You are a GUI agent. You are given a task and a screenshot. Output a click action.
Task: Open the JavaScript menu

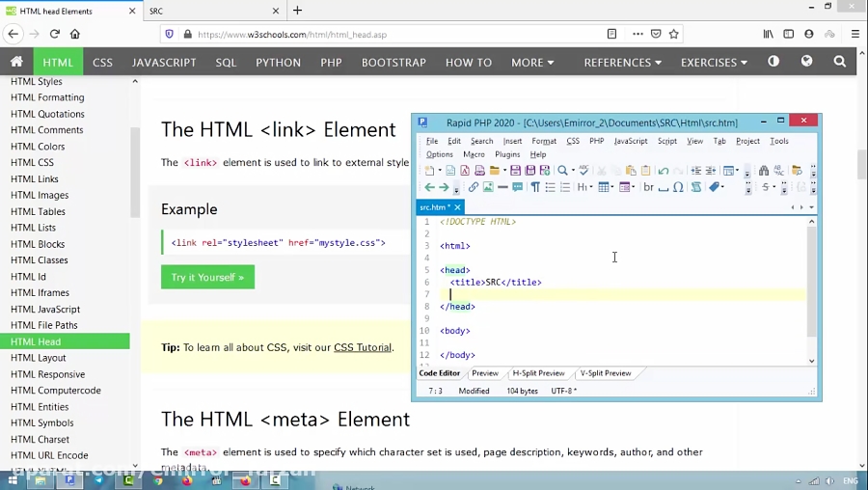631,141
